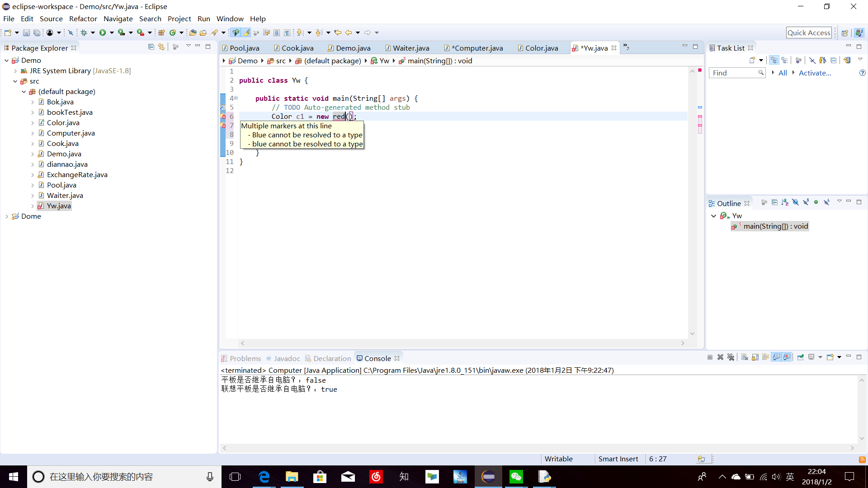Click the All filter link in Task List

(x=783, y=73)
